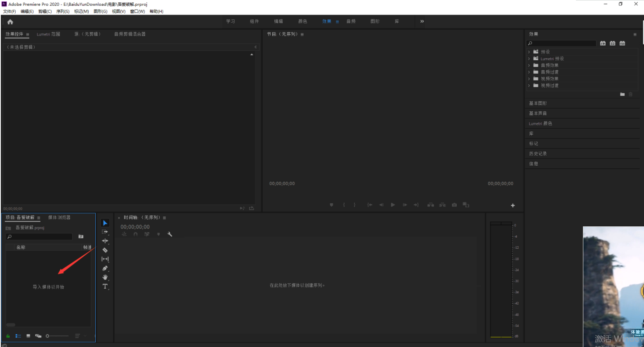Switch to the 颜色 workspace tab
The width and height of the screenshot is (644, 347).
click(x=302, y=21)
